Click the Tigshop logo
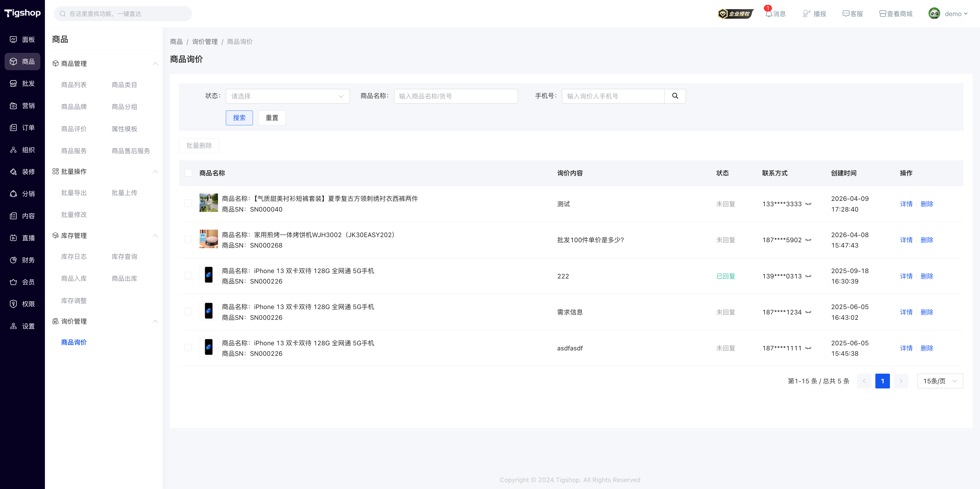The width and height of the screenshot is (980, 489). pyautogui.click(x=22, y=13)
